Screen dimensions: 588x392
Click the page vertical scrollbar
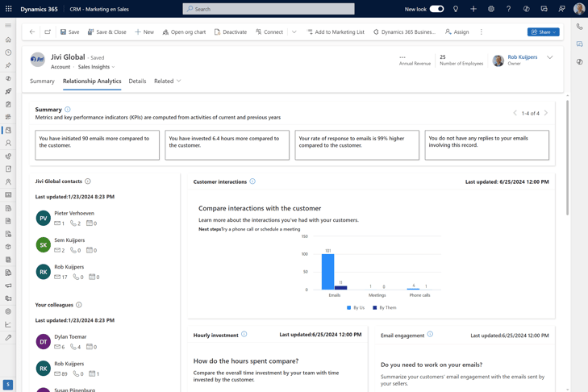[x=567, y=157]
